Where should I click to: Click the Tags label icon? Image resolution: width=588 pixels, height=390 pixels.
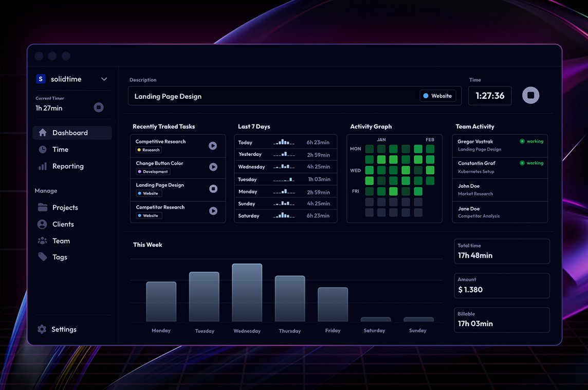coord(42,257)
